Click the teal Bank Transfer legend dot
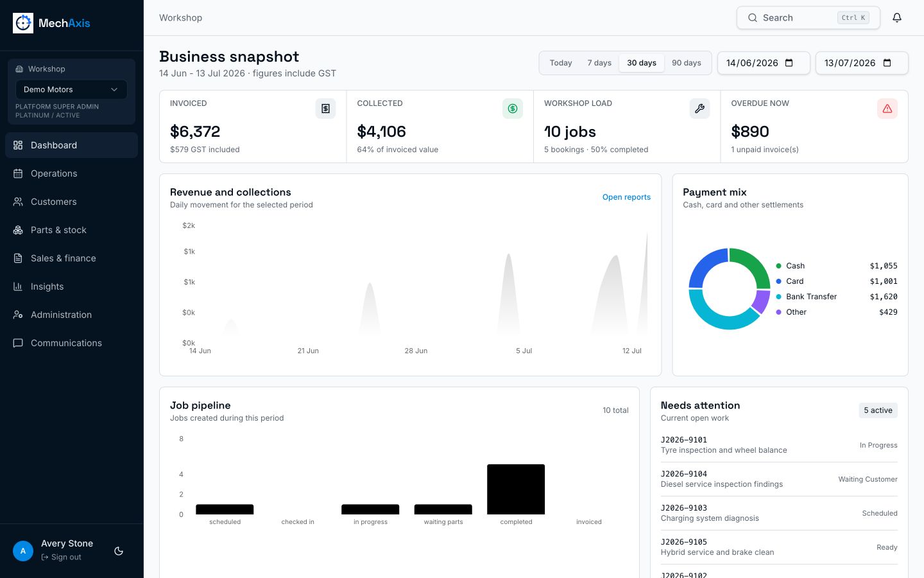Viewport: 924px width, 578px height. click(778, 297)
